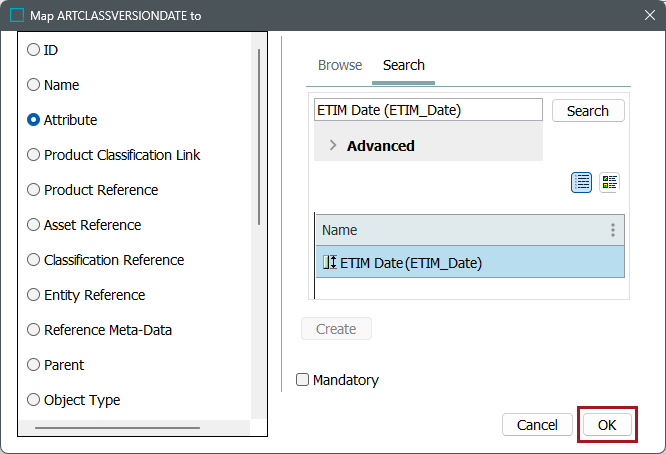The width and height of the screenshot is (666, 454).
Task: Select the Entity Reference option
Action: point(33,295)
